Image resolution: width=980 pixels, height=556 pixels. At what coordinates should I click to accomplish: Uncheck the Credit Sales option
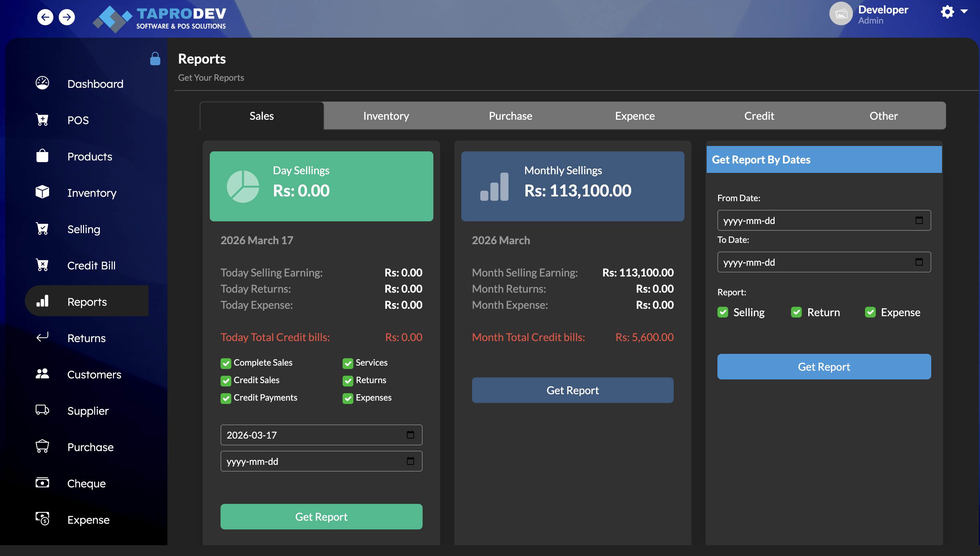coord(226,380)
